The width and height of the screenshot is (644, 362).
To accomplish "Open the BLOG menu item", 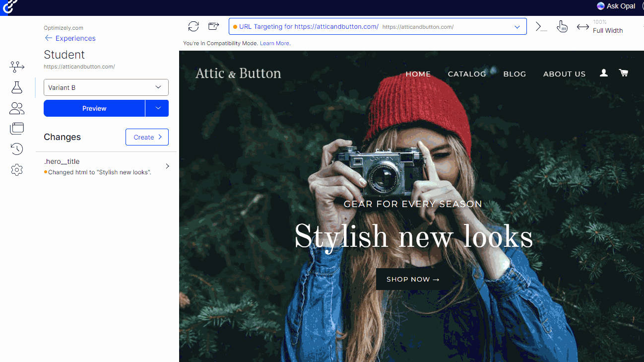I will (515, 73).
